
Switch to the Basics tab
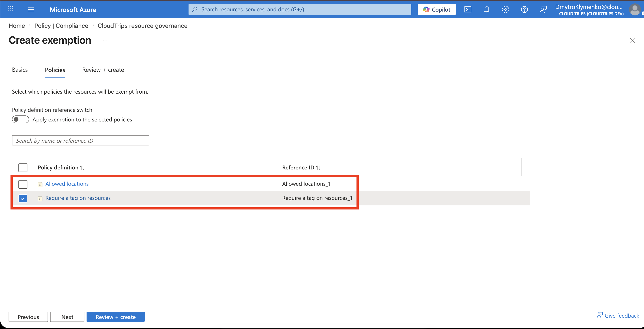[x=20, y=70]
